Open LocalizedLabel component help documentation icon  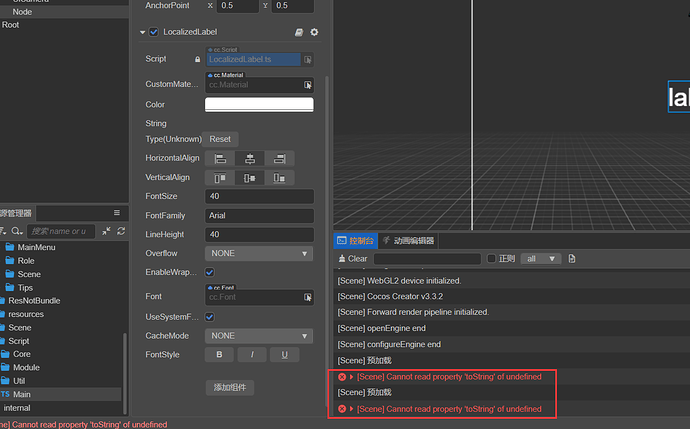pyautogui.click(x=299, y=32)
